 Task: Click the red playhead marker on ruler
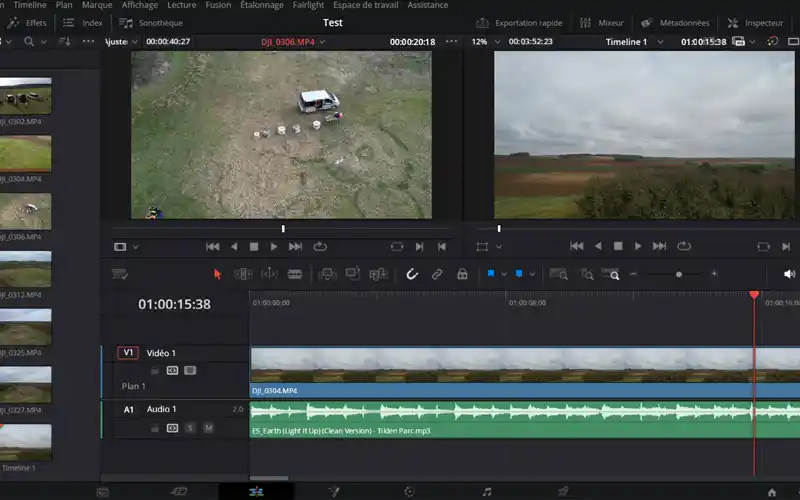tap(754, 295)
